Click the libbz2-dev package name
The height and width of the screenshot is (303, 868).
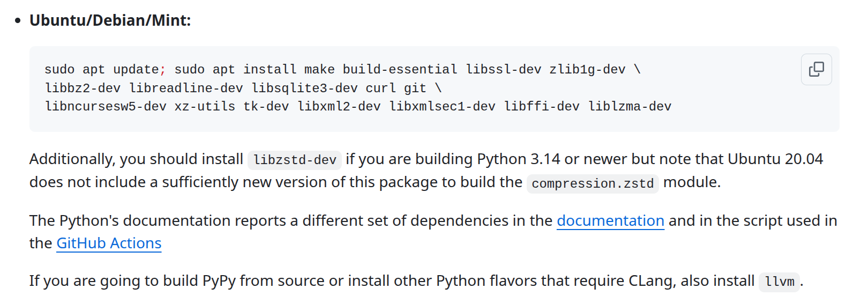click(83, 88)
